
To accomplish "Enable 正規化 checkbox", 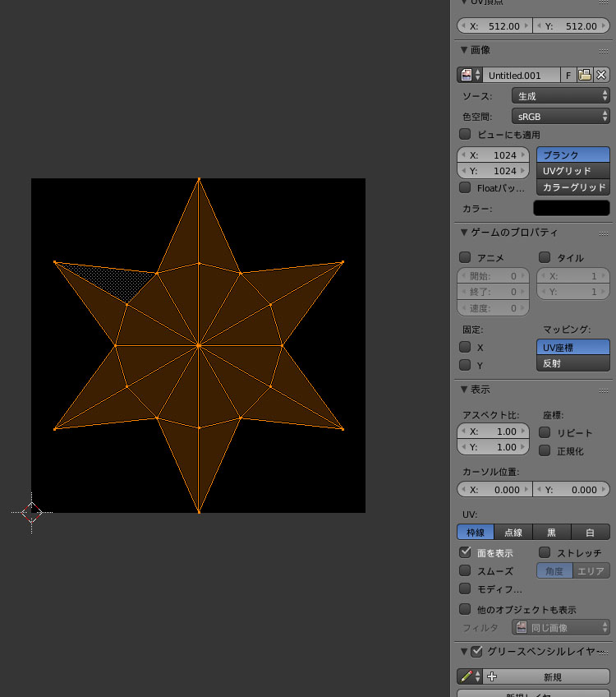I will point(545,450).
